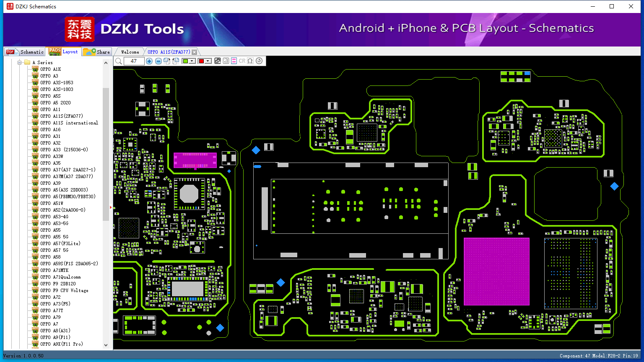Select OPPO A11S(2FA077) in the tree list
This screenshot has width=644, height=362.
[x=62, y=116]
